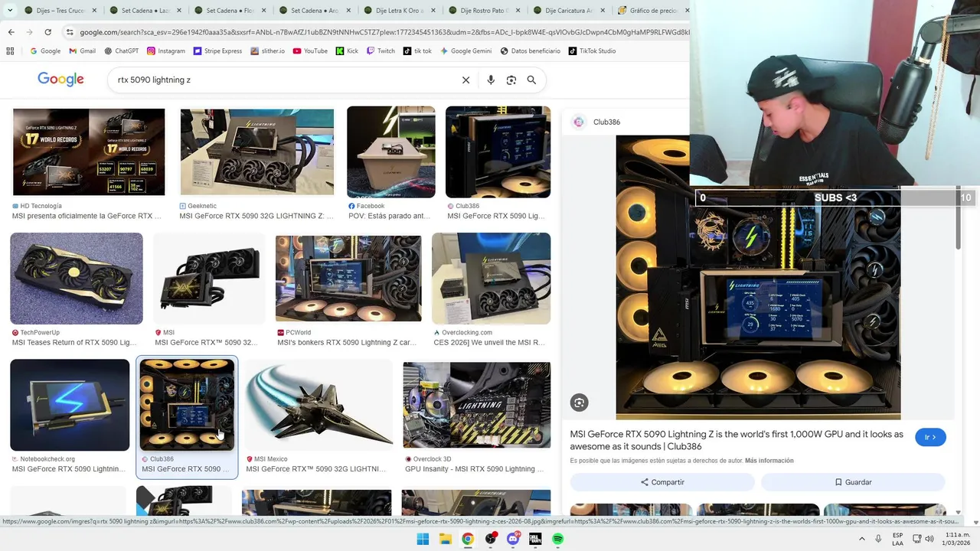980x551 pixels.
Task: Open the Twitch bookmark
Action: tap(381, 51)
